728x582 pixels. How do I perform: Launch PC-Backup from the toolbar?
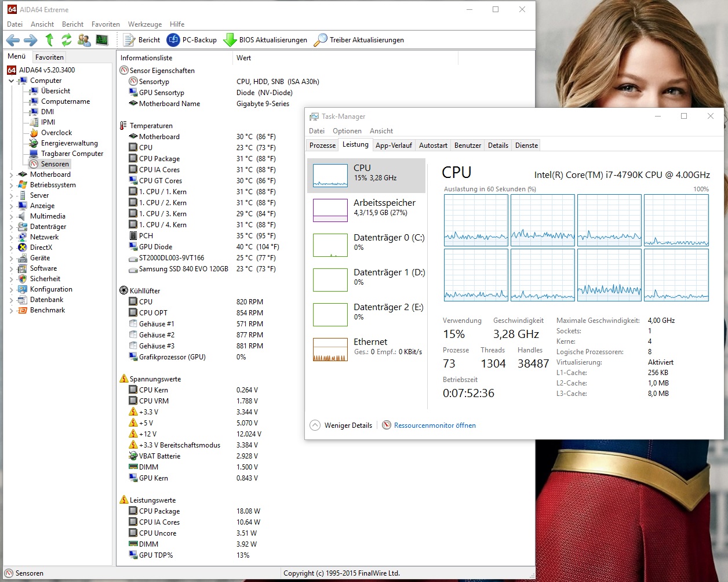(x=192, y=40)
